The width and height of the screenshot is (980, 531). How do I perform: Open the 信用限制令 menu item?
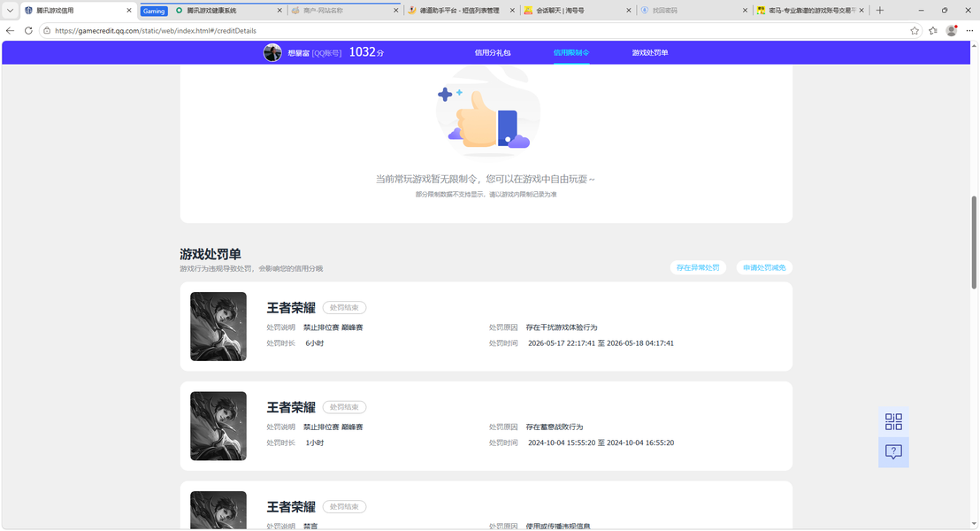click(x=571, y=52)
